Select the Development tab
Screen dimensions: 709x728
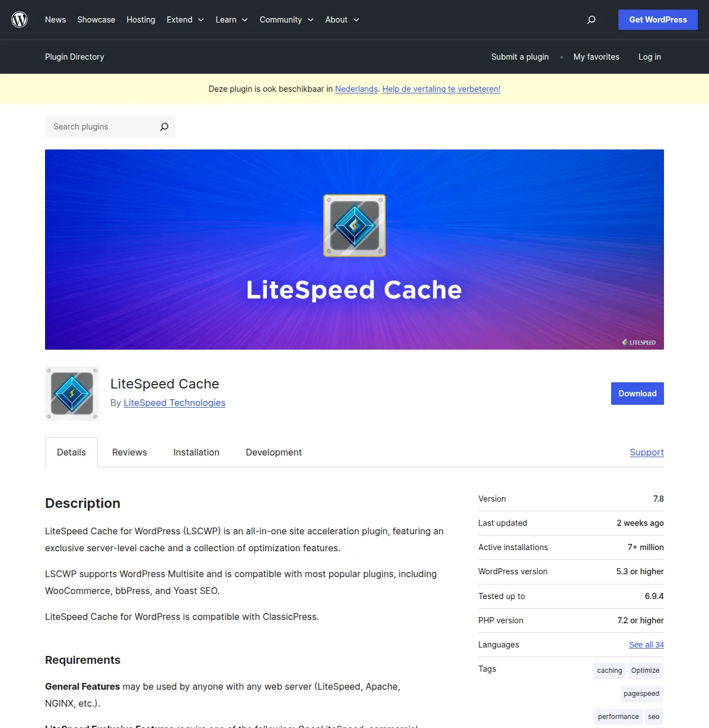click(x=273, y=452)
